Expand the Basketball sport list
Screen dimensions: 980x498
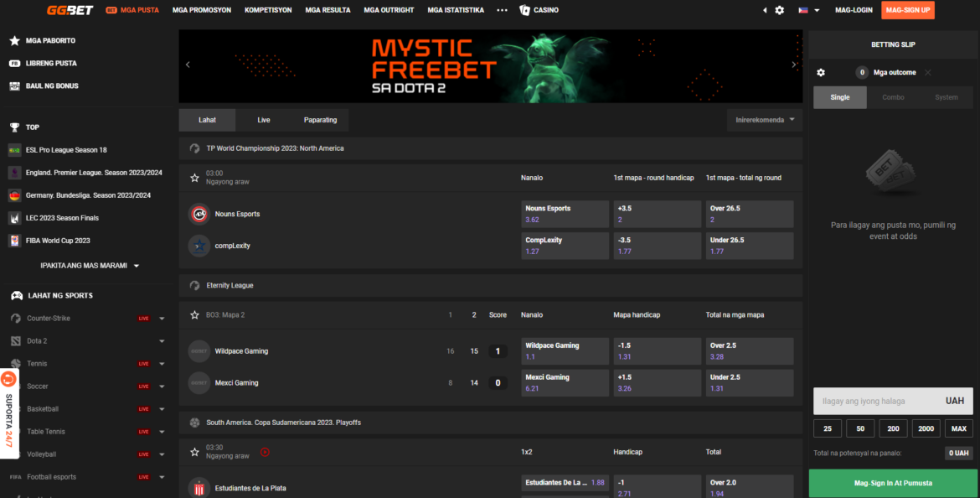(x=162, y=409)
